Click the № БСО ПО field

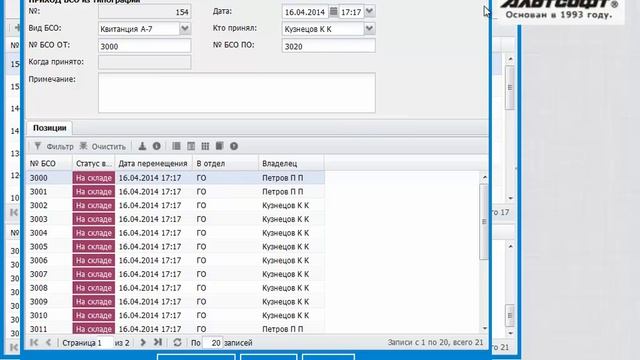tap(329, 46)
